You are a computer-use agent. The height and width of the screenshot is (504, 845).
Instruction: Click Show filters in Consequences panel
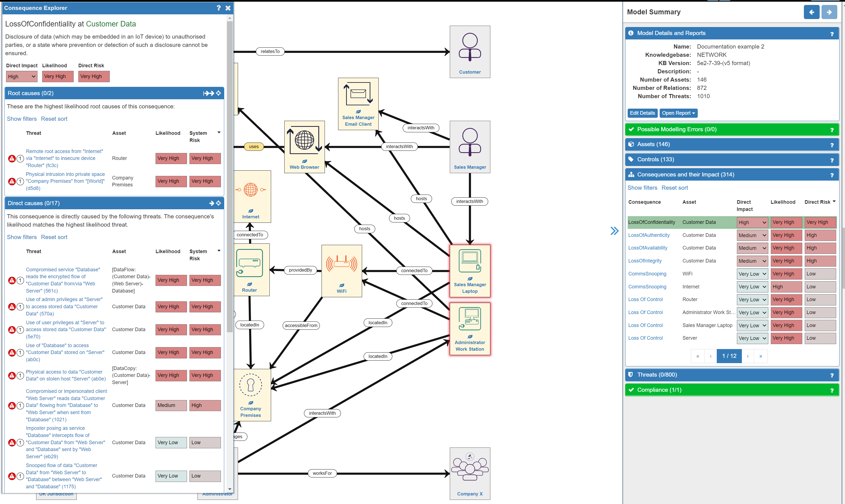(x=642, y=188)
